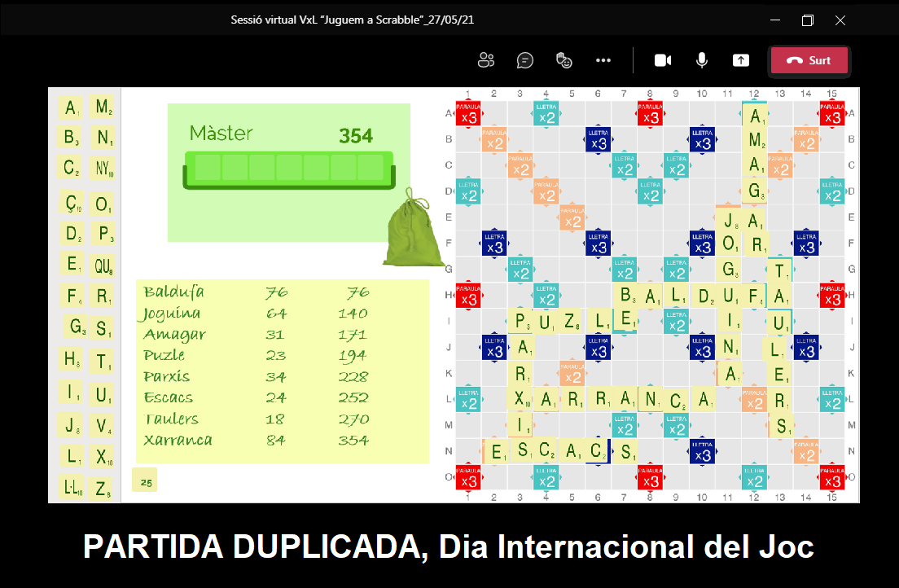Open the reactions and raise hand menu

click(564, 60)
